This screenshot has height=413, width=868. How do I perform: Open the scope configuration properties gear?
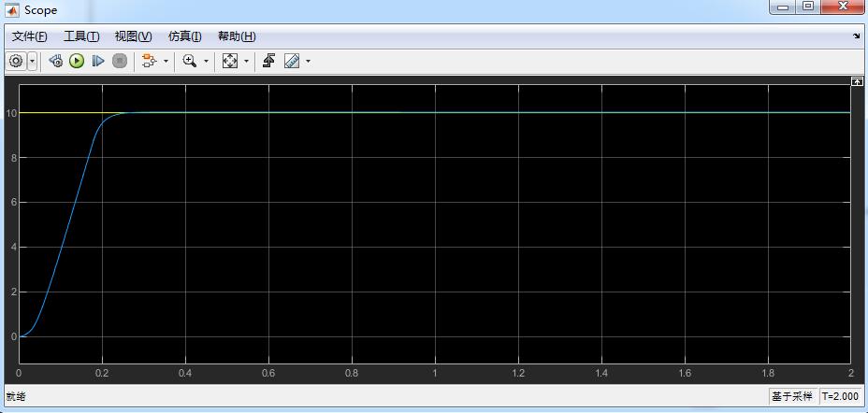click(16, 61)
